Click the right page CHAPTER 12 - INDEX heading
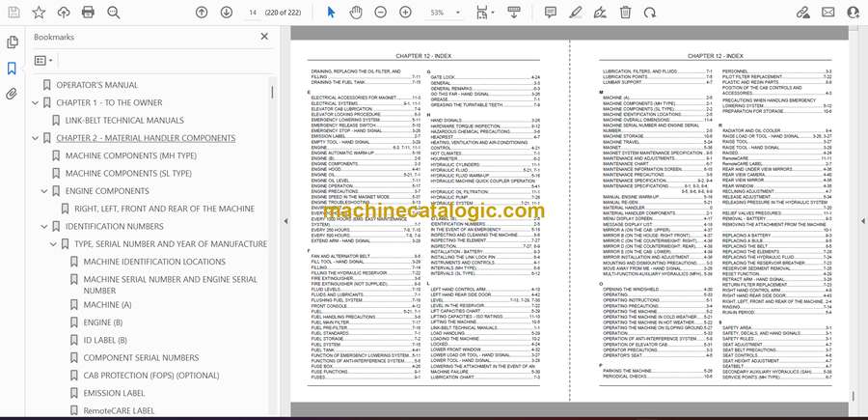868x420 pixels. [716, 56]
